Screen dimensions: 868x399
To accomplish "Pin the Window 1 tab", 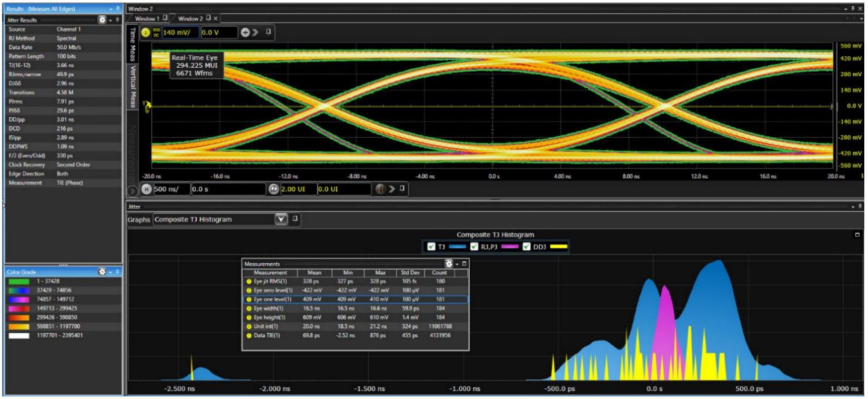I will click(x=165, y=18).
